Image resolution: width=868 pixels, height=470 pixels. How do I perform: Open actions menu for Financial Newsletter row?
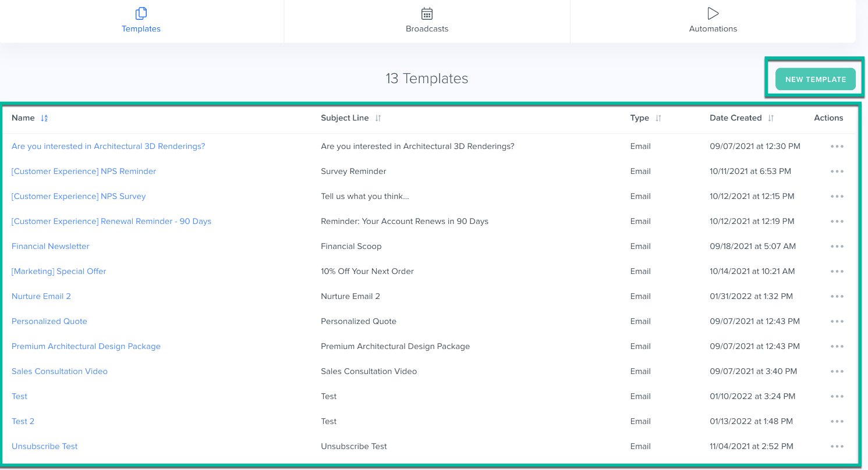837,247
